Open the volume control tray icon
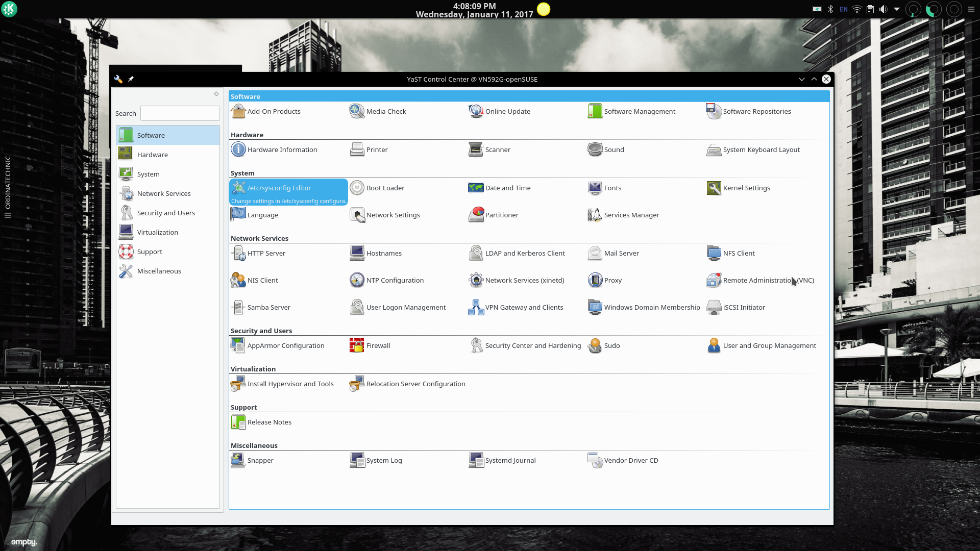Viewport: 980px width, 551px height. click(884, 9)
